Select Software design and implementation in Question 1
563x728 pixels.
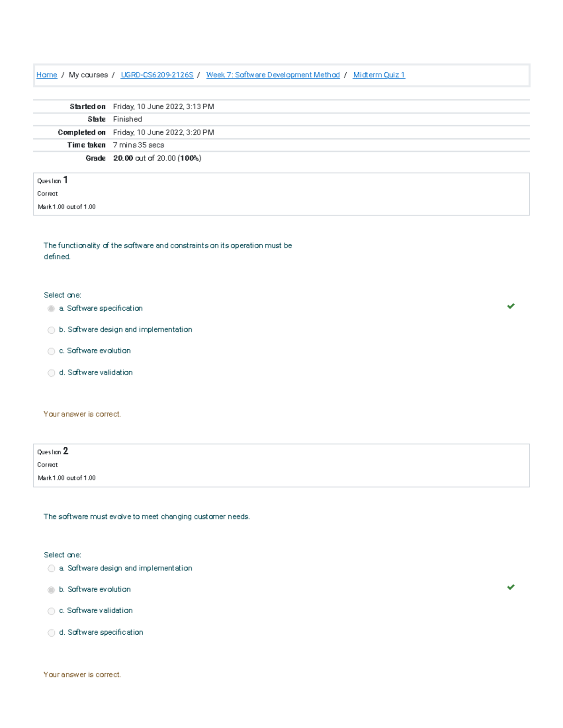click(51, 330)
